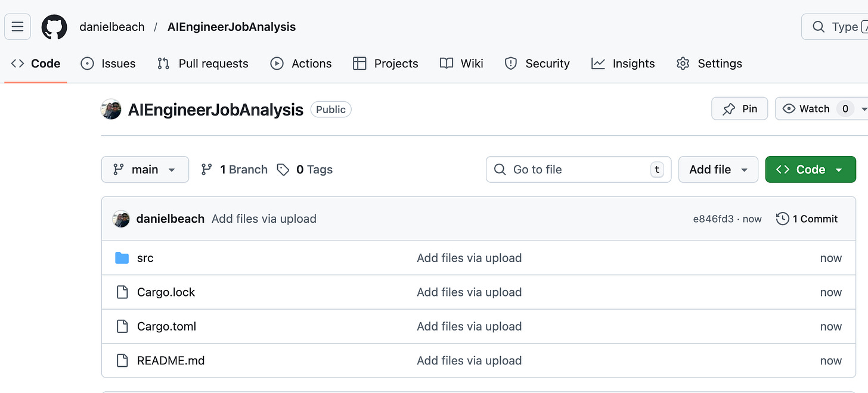Open commit message in src row

(469, 258)
